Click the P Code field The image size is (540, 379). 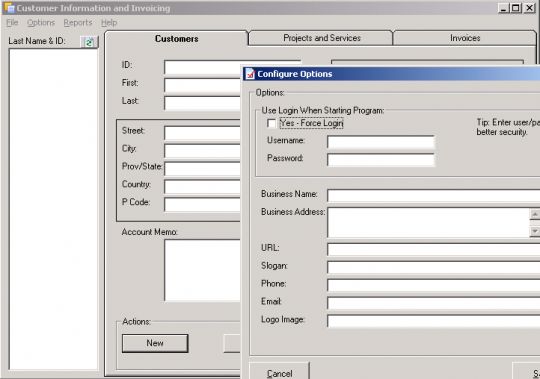202,204
